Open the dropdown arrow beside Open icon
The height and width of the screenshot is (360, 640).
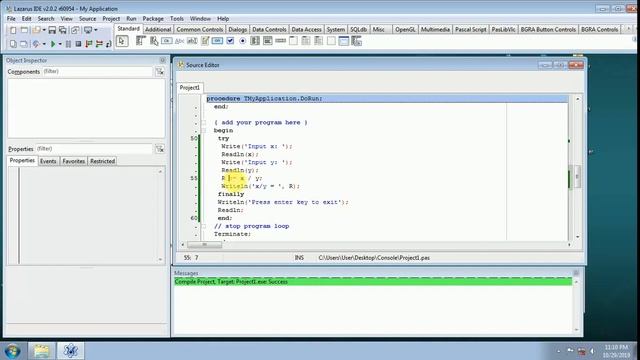(44, 30)
